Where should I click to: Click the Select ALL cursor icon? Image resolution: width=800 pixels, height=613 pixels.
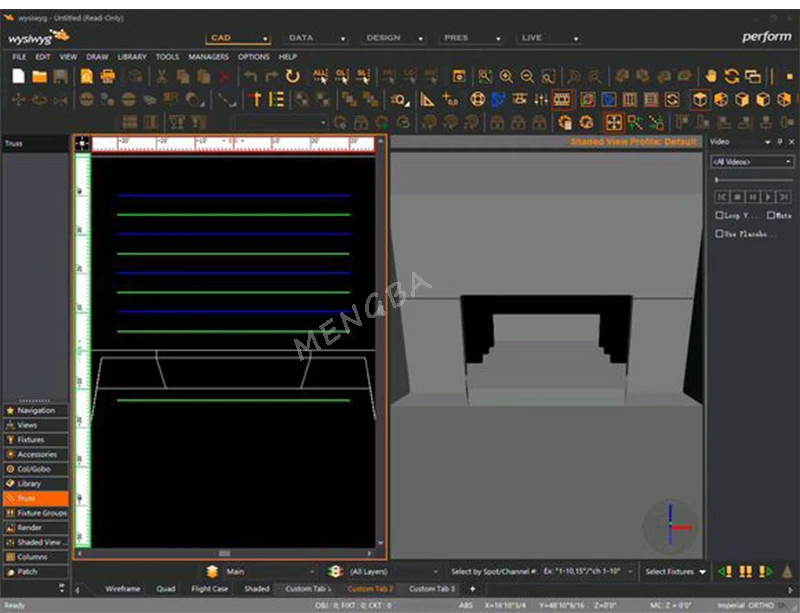coord(320,77)
